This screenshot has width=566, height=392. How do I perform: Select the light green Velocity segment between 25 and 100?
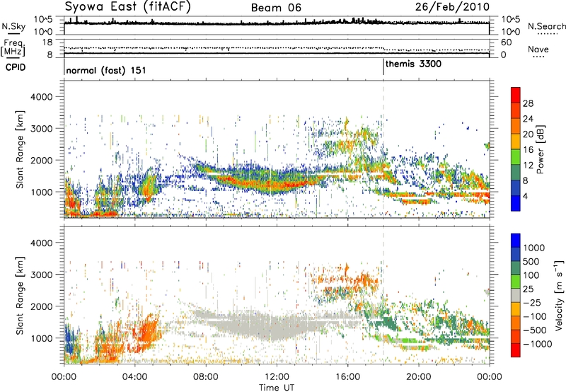pos(516,282)
